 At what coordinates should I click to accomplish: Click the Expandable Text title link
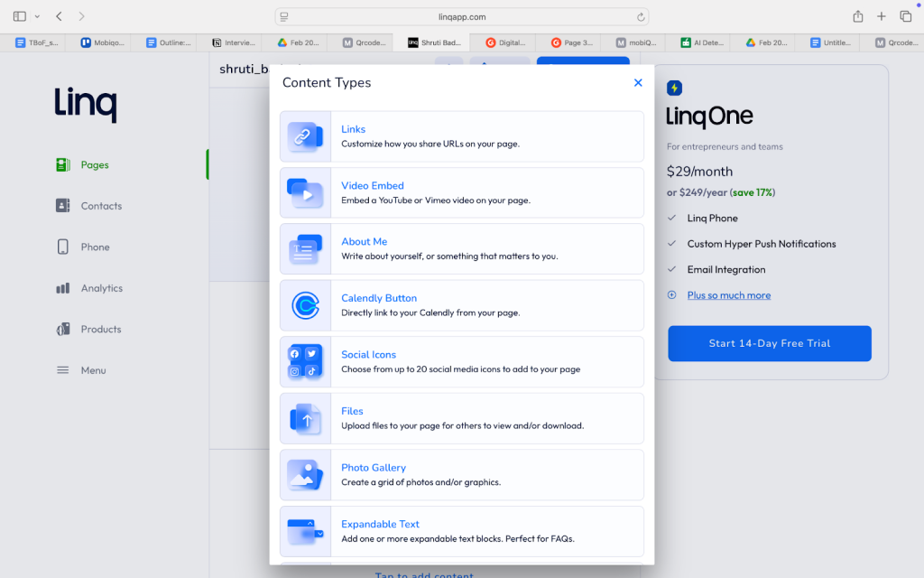(x=380, y=524)
